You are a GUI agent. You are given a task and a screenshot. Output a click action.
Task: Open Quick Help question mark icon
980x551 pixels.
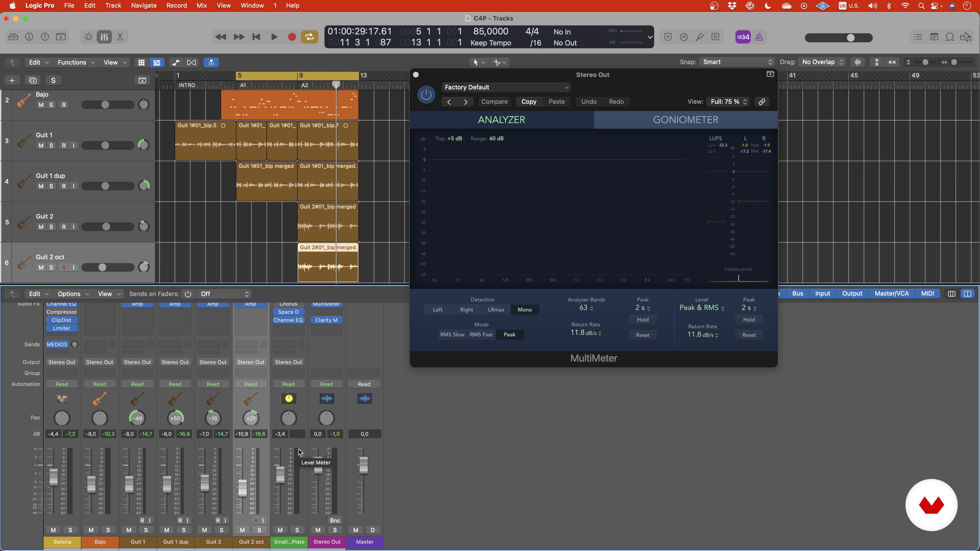pyautogui.click(x=45, y=37)
